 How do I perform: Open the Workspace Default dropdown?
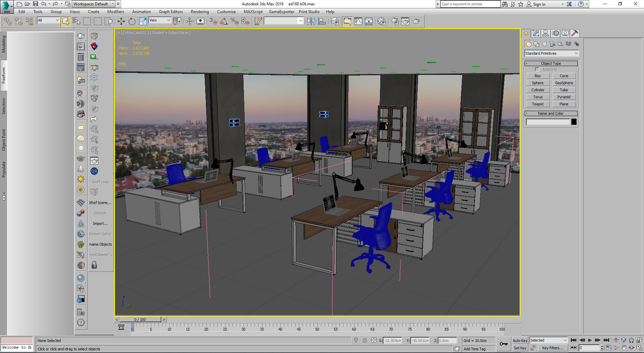click(x=94, y=4)
